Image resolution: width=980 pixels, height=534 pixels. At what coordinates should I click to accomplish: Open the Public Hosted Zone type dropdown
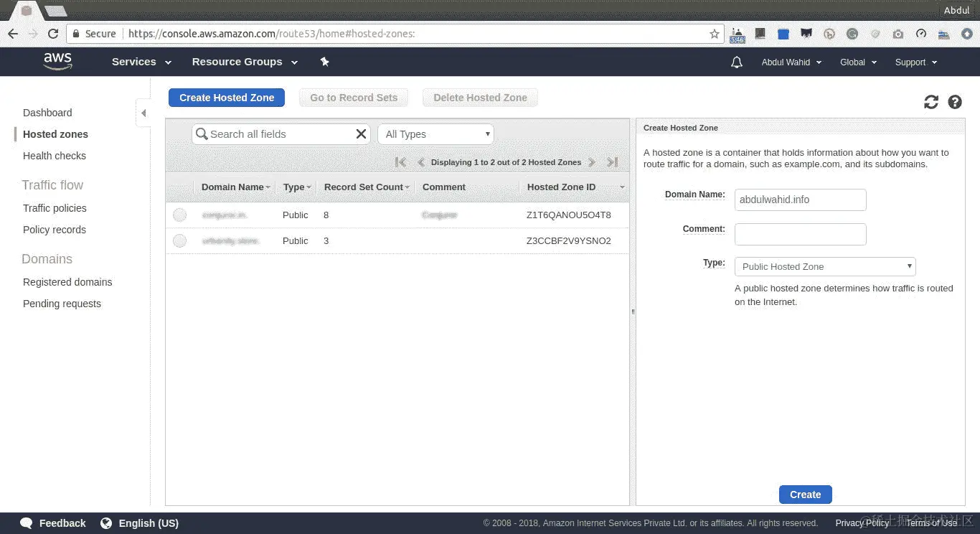(825, 266)
